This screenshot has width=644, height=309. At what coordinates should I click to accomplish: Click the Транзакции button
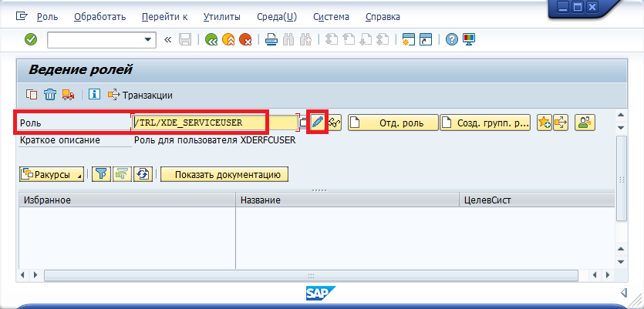(x=140, y=95)
